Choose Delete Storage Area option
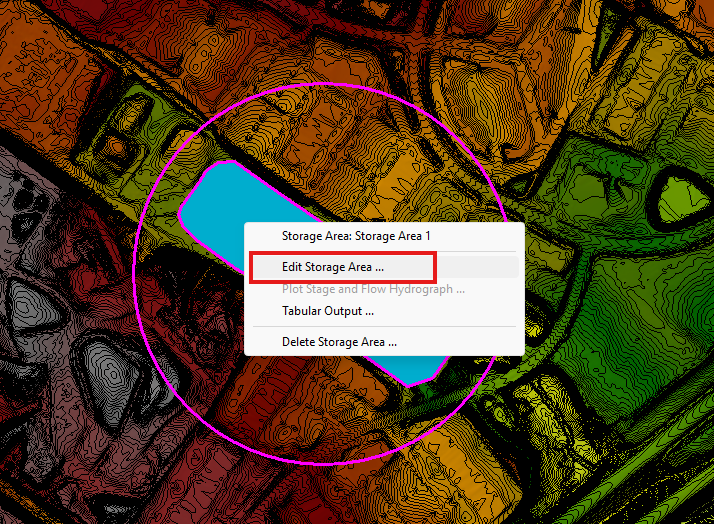Image resolution: width=714 pixels, height=524 pixels. coord(339,342)
